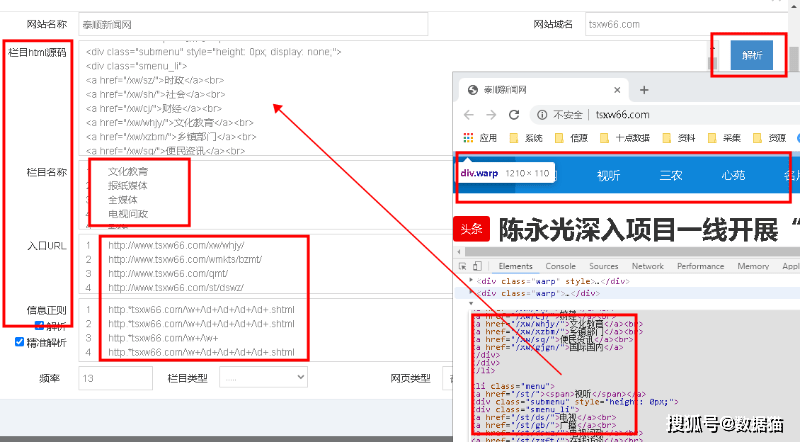Open a new browser tab
This screenshot has height=442, width=800.
(x=644, y=90)
